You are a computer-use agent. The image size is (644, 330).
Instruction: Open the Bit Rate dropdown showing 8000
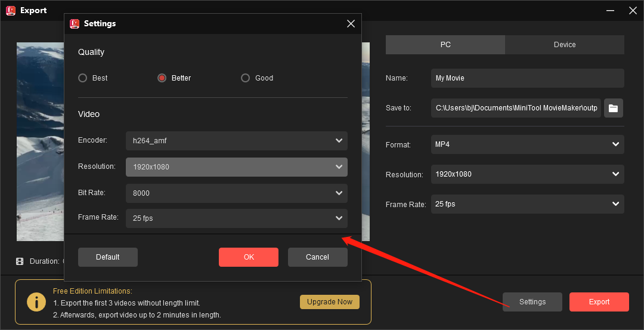pos(237,193)
